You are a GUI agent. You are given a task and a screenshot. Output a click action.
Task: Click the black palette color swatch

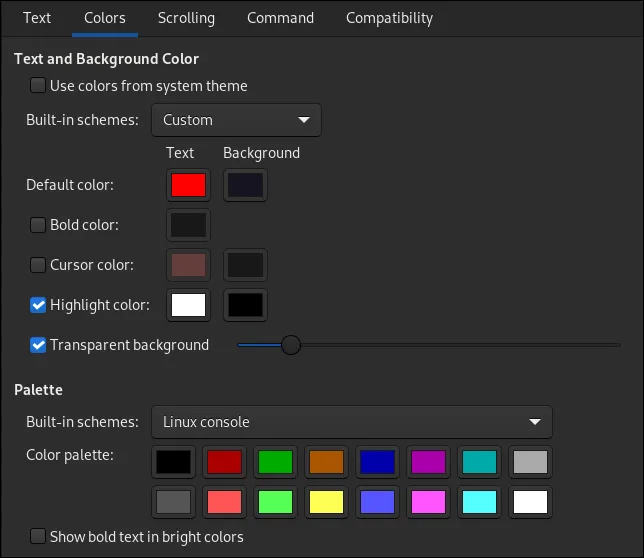pos(173,462)
